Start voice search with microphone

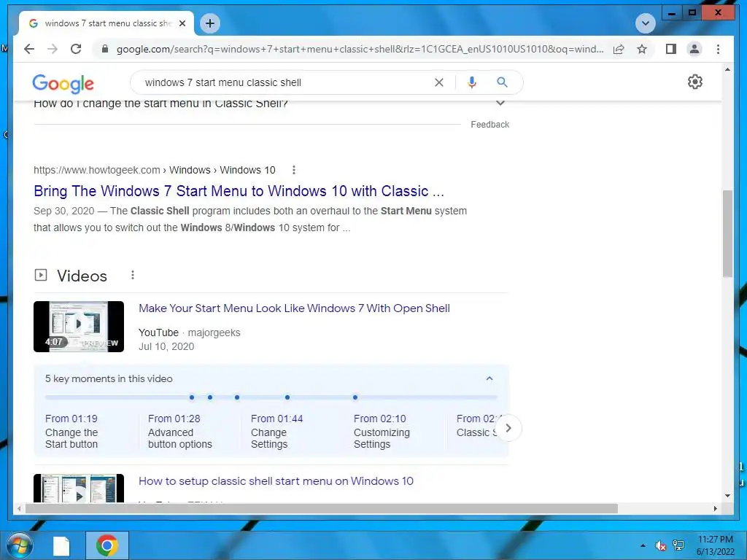pyautogui.click(x=472, y=82)
